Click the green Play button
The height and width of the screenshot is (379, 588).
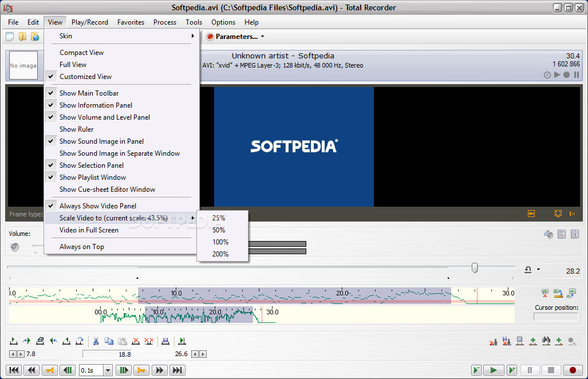coord(493,370)
